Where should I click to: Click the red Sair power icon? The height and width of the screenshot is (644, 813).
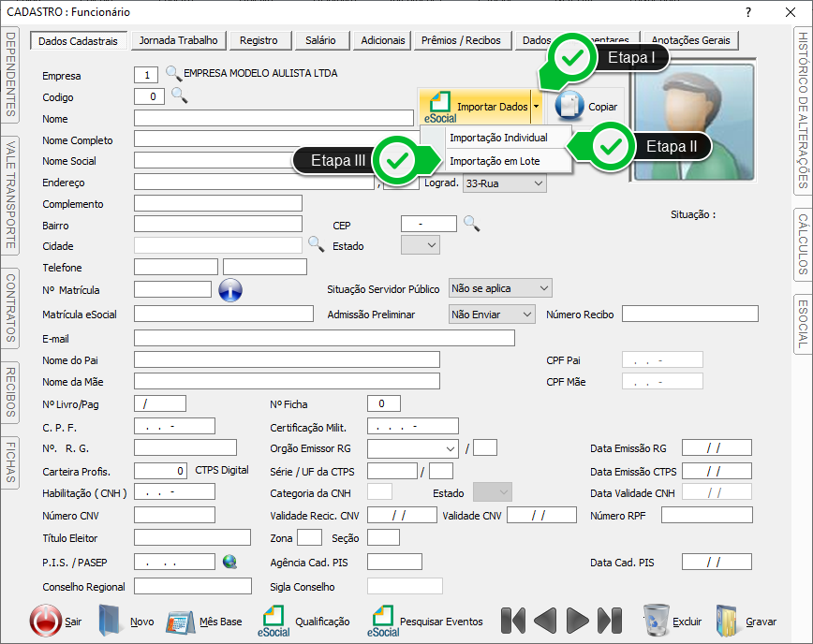(46, 621)
